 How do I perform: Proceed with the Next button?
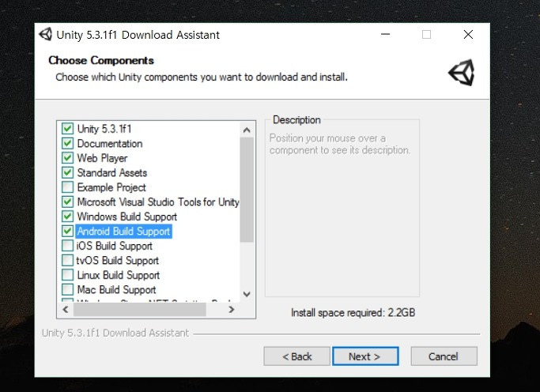[365, 356]
